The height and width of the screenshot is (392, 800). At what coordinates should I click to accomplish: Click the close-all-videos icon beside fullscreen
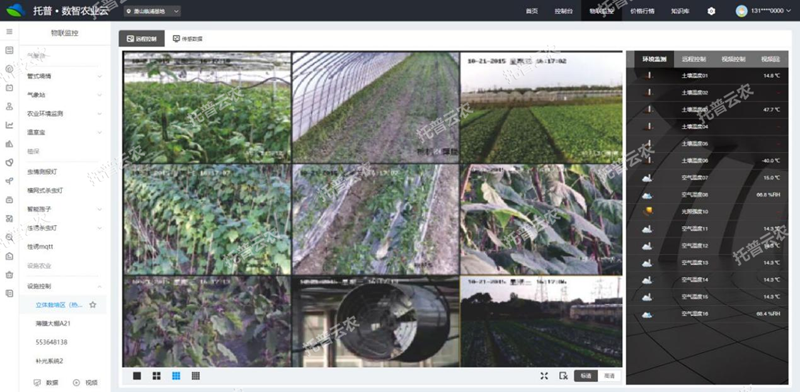click(x=563, y=376)
